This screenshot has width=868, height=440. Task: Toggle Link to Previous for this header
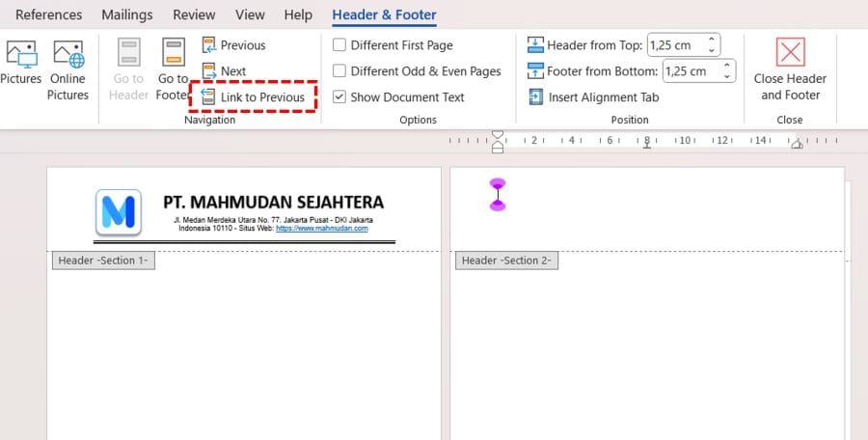tap(253, 97)
